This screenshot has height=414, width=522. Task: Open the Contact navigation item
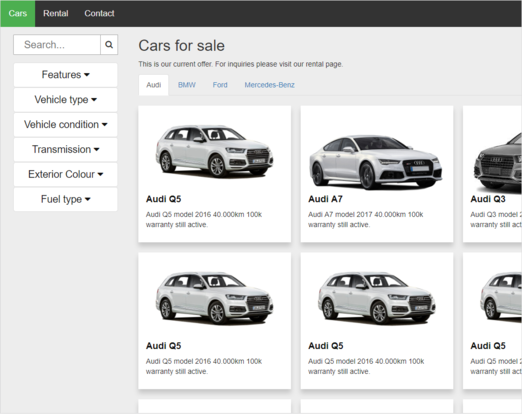[99, 13]
